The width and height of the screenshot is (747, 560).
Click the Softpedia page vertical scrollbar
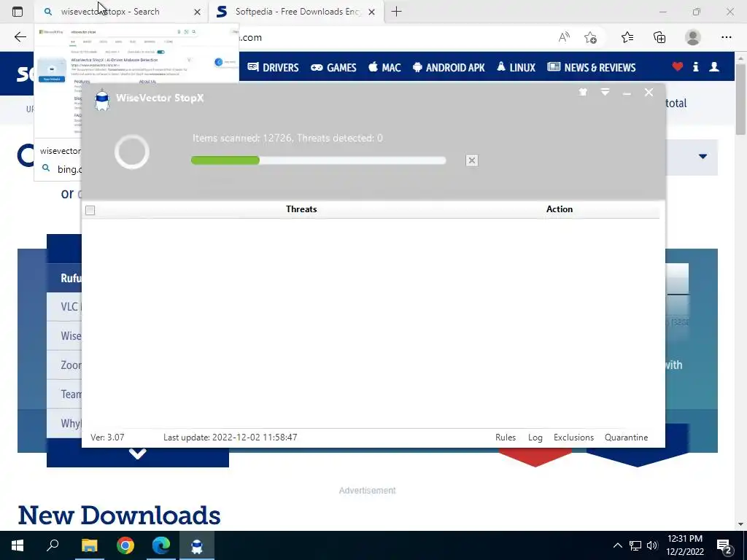click(741, 98)
